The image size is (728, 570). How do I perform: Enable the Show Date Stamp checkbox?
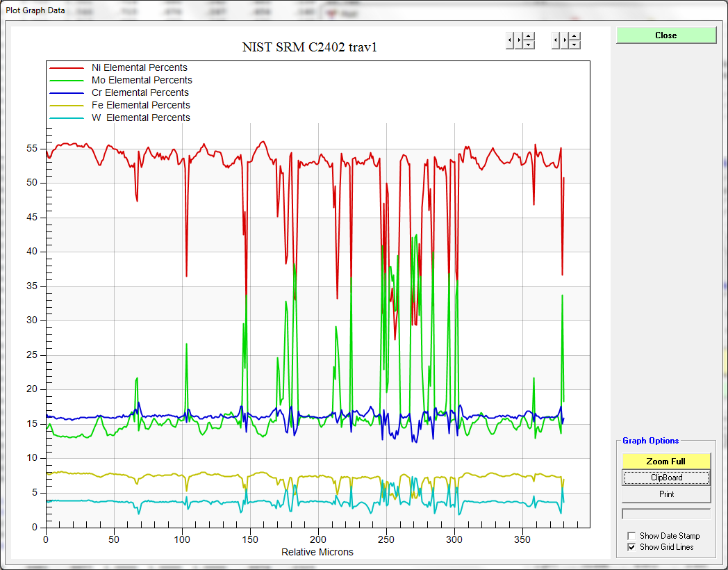coord(631,536)
